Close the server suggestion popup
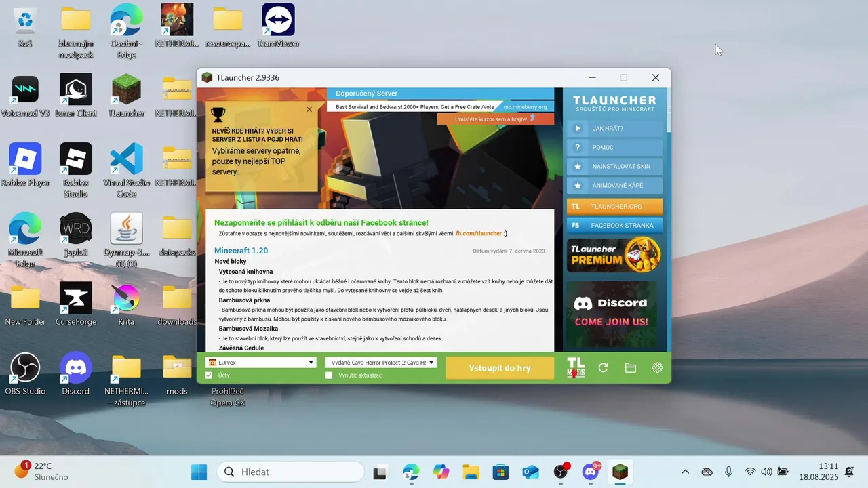This screenshot has height=488, width=868. [x=309, y=109]
